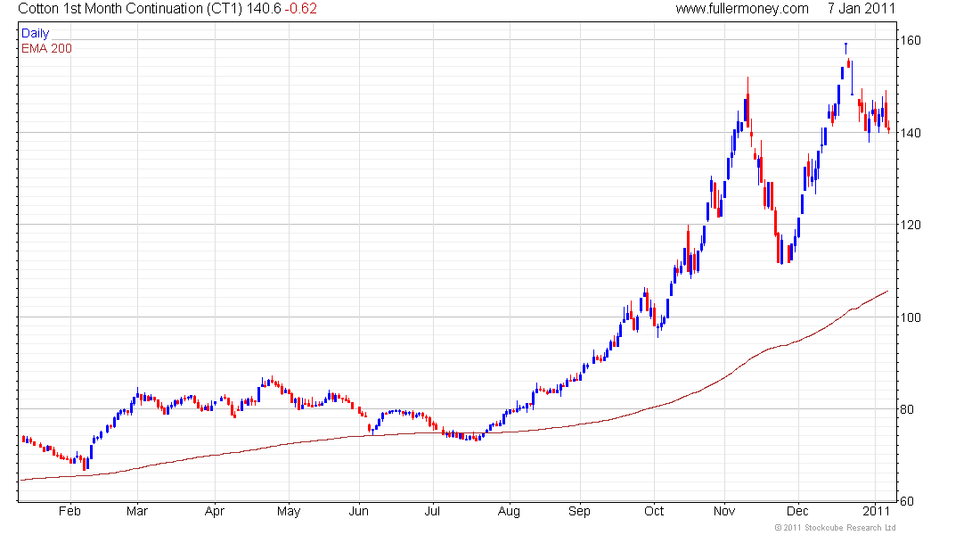The width and height of the screenshot is (980, 535).
Task: Click the 80 price axis label
Action: point(906,410)
